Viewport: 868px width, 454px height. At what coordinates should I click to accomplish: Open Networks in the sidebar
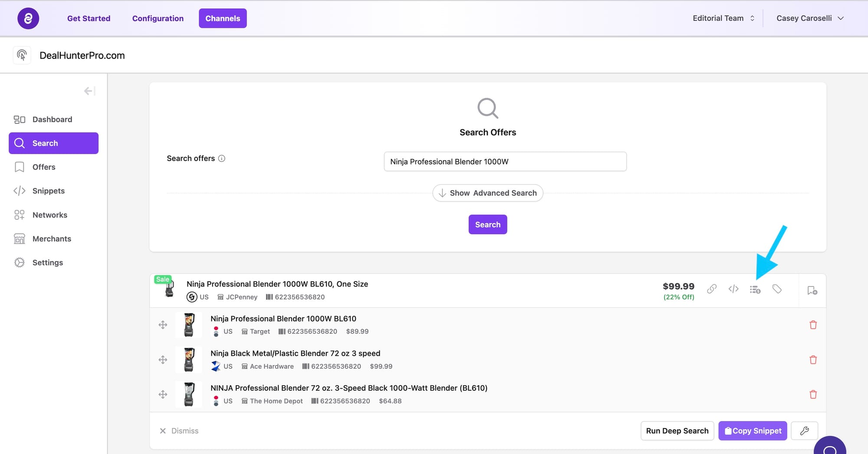53,215
